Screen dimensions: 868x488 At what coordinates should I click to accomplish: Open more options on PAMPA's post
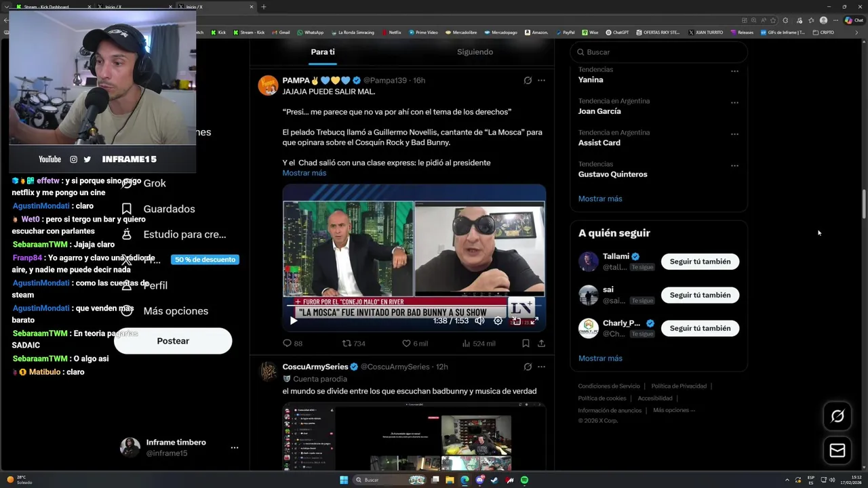coord(541,80)
